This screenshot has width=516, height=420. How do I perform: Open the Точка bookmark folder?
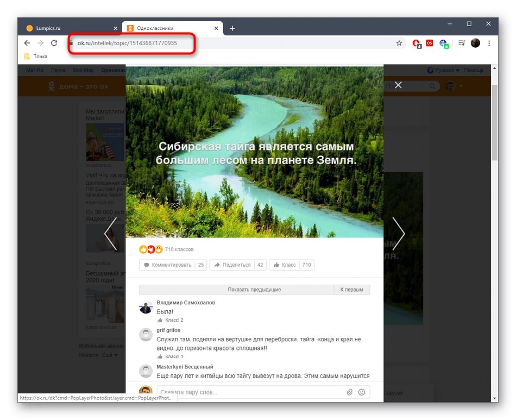36,57
